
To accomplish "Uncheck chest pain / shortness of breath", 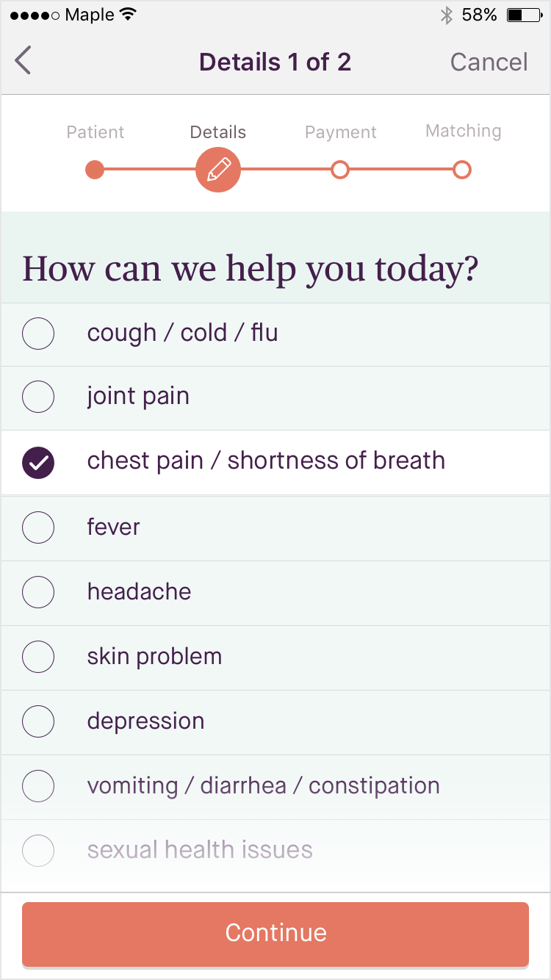I will click(38, 462).
